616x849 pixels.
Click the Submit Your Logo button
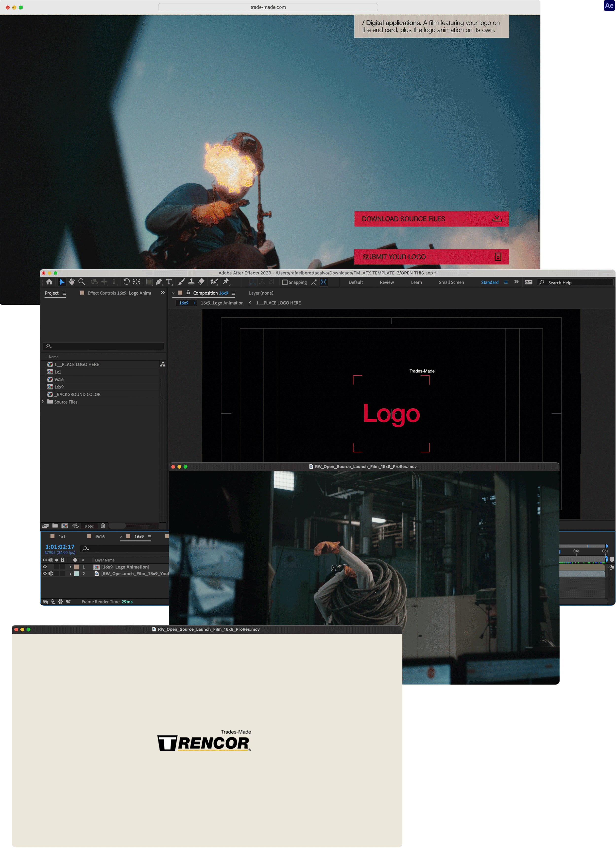point(431,257)
